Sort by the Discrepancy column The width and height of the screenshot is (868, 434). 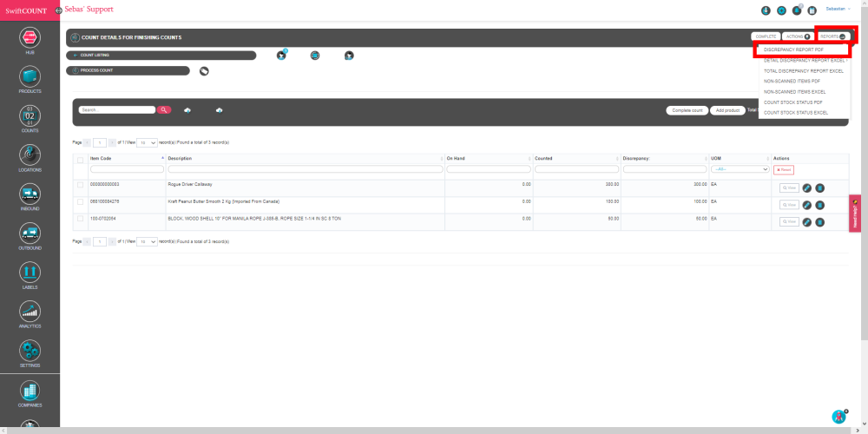pyautogui.click(x=666, y=158)
